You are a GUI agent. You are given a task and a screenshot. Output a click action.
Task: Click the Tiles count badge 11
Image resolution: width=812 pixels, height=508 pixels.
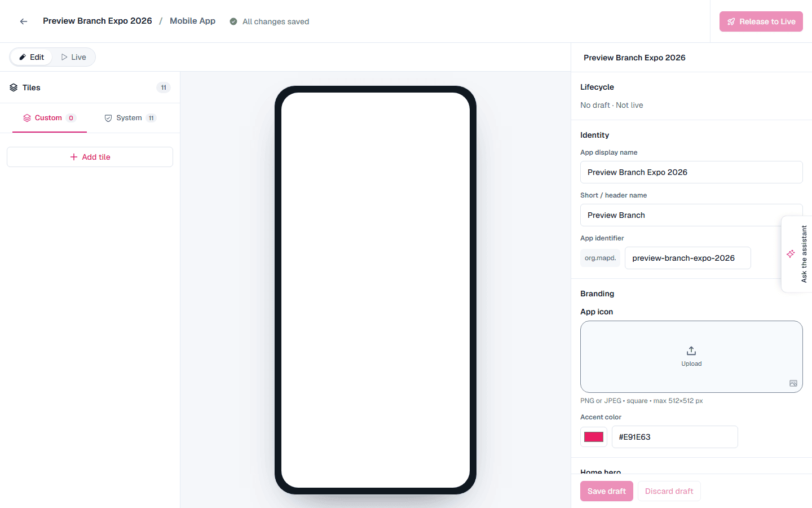[x=164, y=87]
